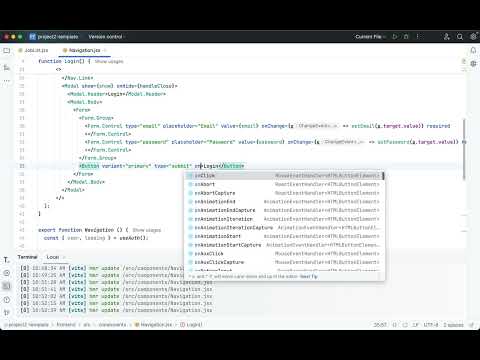Show more tool windows ellipsis icon
Viewport: 480px width, 360px height.
[7, 81]
